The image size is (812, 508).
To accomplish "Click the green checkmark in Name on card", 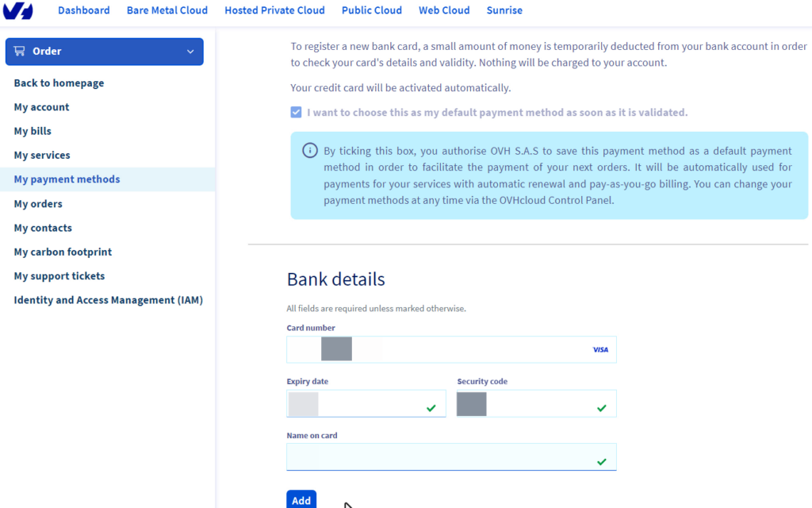I will [601, 461].
